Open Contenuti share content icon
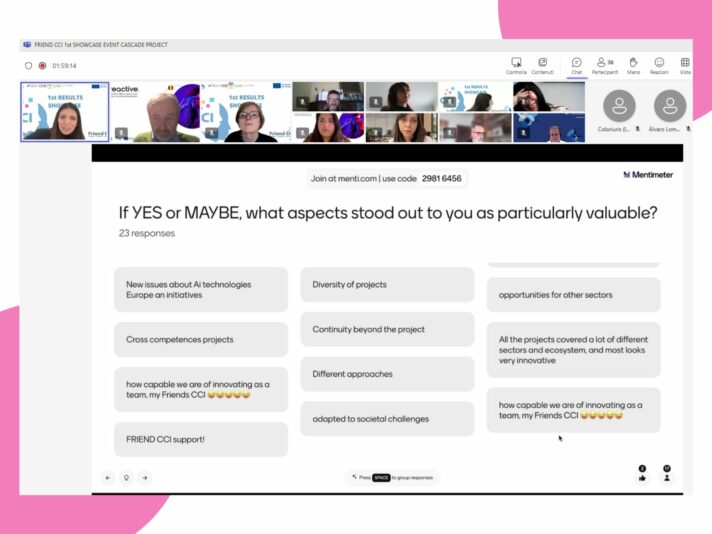Screen dimensions: 712x534 click(542, 65)
